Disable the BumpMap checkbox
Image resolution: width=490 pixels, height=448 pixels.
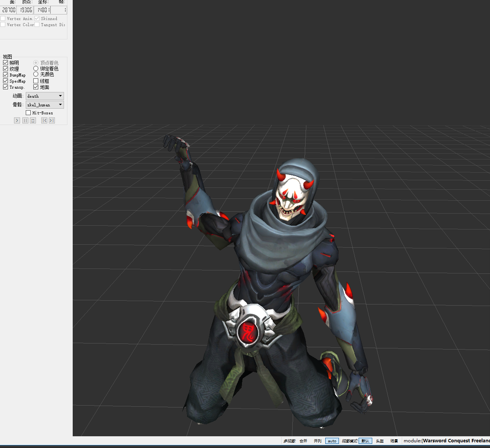(6, 75)
